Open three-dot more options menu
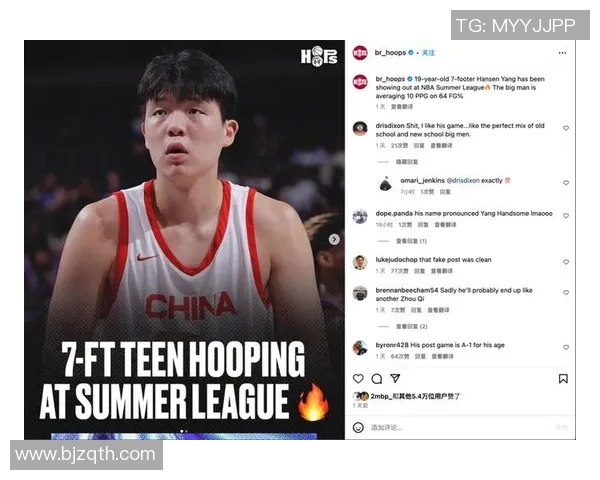 tap(562, 53)
